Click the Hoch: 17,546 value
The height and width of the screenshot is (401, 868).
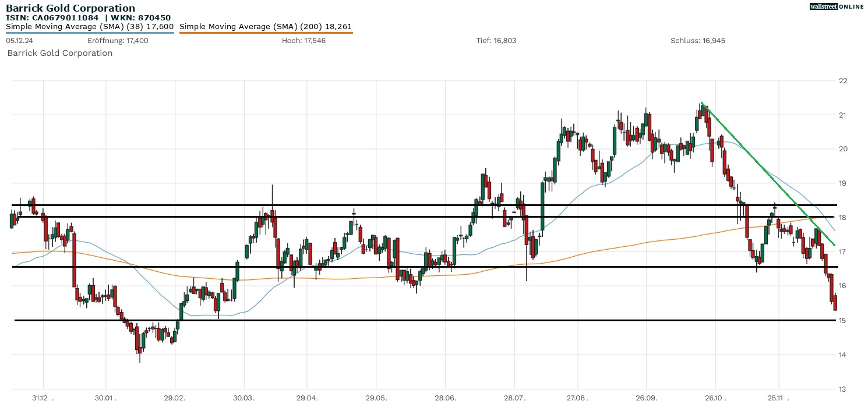point(304,41)
